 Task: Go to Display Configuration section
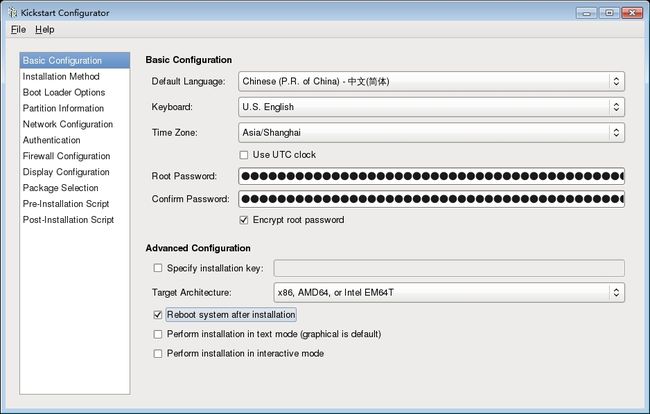[x=75, y=172]
